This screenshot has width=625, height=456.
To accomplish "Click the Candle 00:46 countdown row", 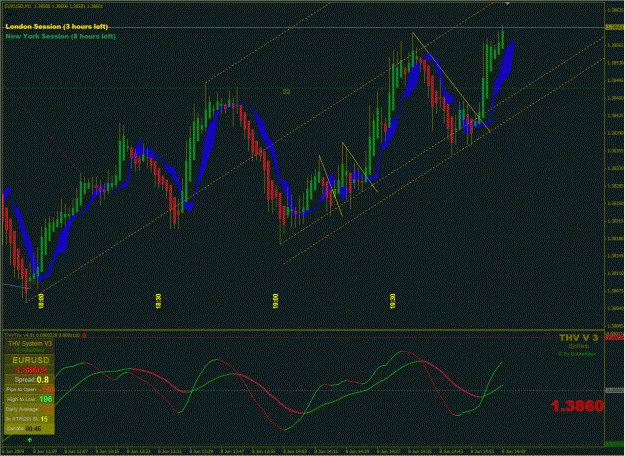I will [x=30, y=429].
